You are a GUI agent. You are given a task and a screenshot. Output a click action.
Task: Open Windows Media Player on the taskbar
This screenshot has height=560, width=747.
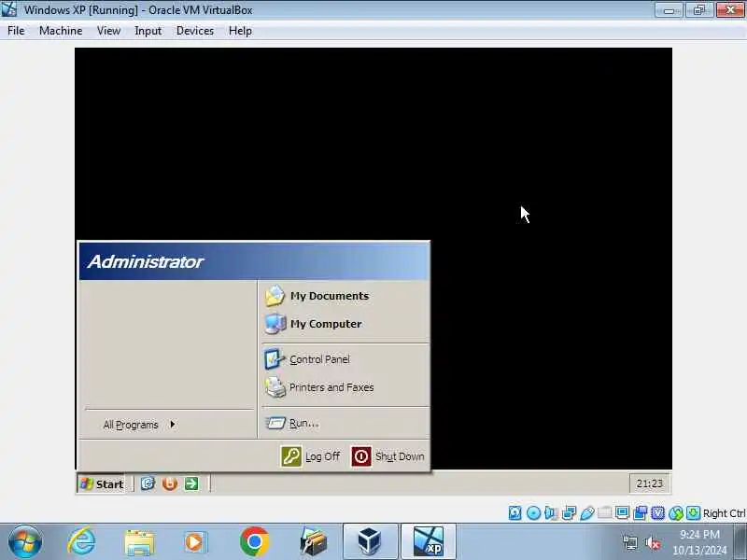[195, 542]
